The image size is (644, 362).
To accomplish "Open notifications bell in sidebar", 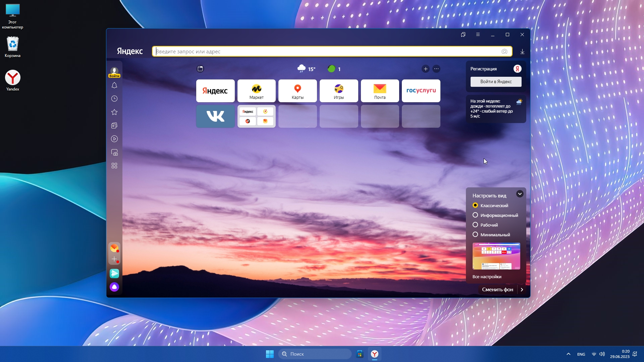I will tap(114, 85).
